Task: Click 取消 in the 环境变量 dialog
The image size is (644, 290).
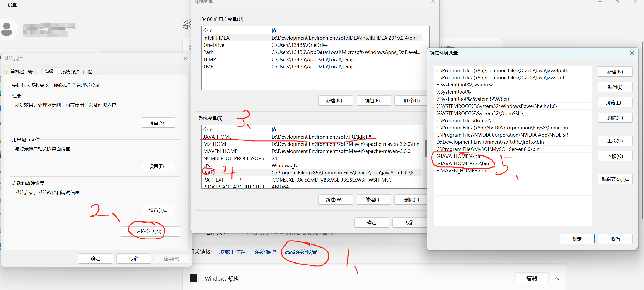Action: (410, 222)
